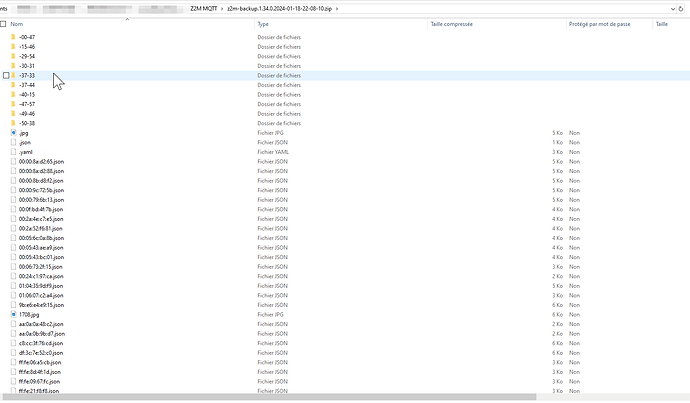Click the folder icon of -47-57
This screenshot has width=690, height=403.
click(13, 104)
